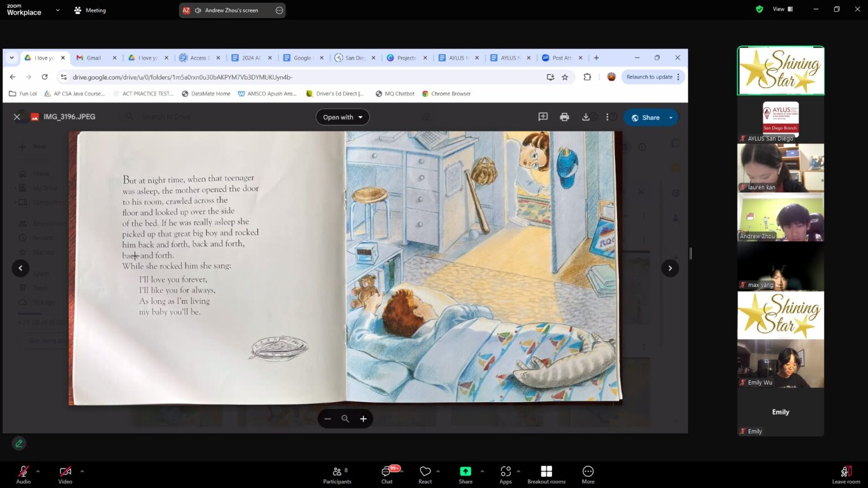Expand video options arrow beside Video

[x=82, y=471]
